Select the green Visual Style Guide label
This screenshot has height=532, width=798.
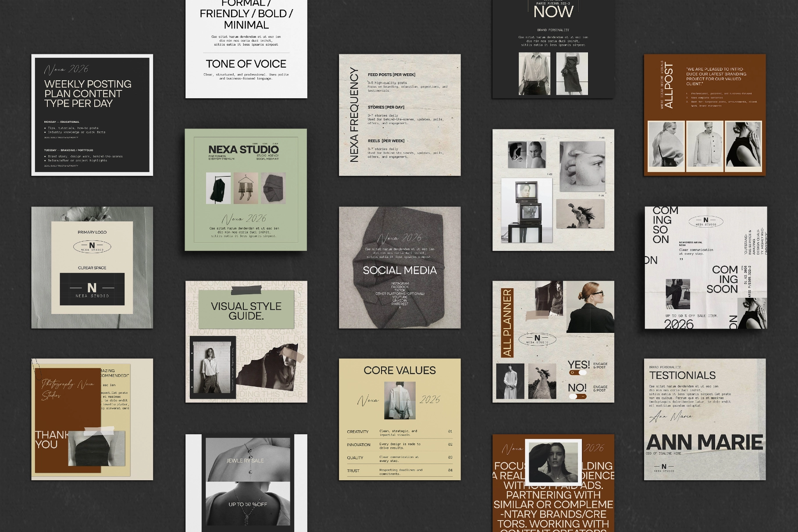coord(246,311)
